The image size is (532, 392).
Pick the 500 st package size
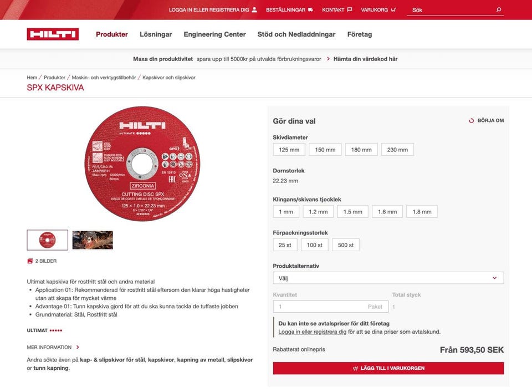click(346, 245)
